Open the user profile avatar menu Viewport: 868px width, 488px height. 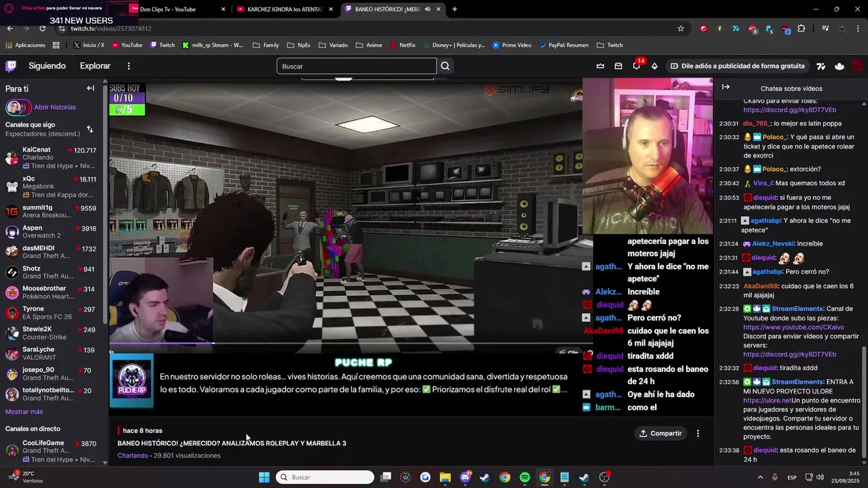857,66
